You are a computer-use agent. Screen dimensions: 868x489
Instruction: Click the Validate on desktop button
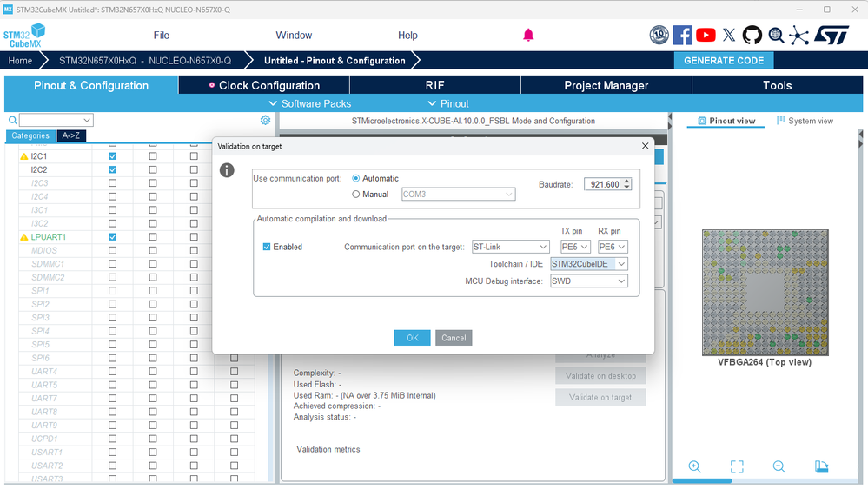tap(600, 375)
